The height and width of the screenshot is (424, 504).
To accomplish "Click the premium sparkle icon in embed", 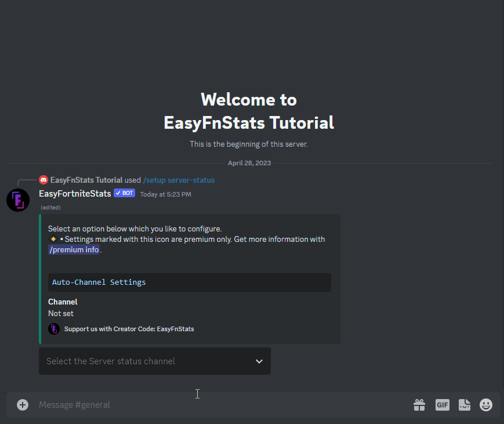I will point(53,239).
